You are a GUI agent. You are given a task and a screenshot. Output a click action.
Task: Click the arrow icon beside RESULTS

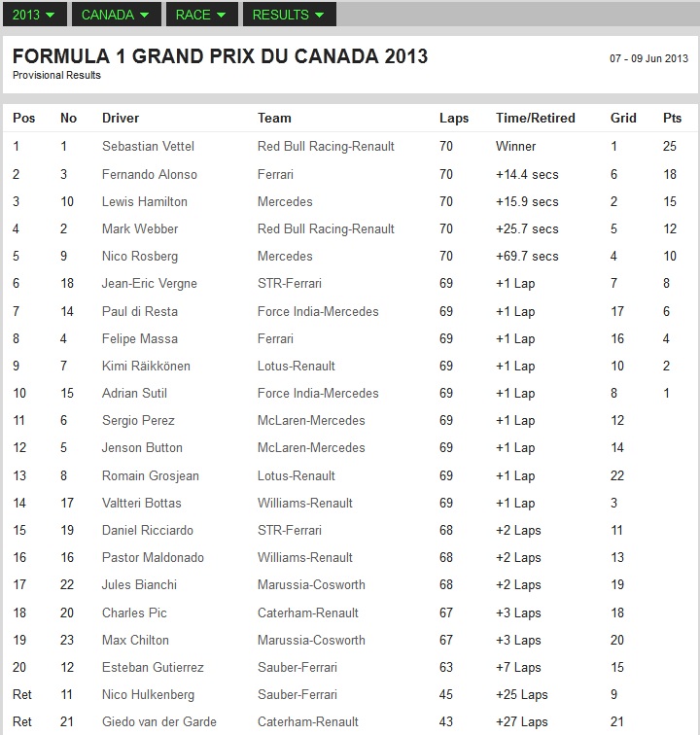tap(319, 15)
